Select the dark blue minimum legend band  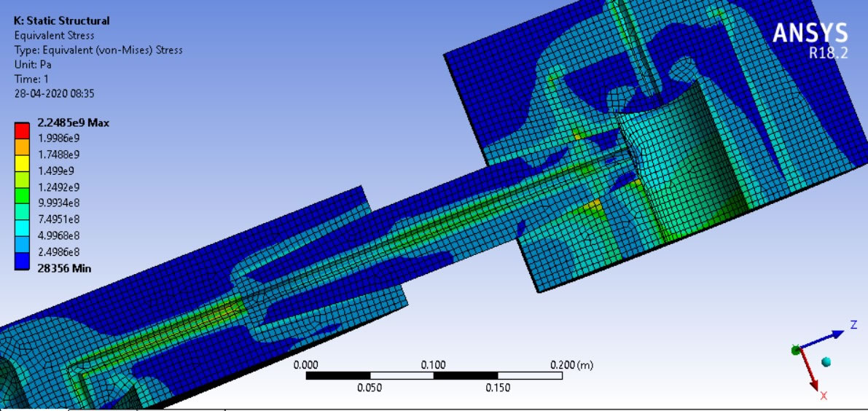(x=22, y=260)
